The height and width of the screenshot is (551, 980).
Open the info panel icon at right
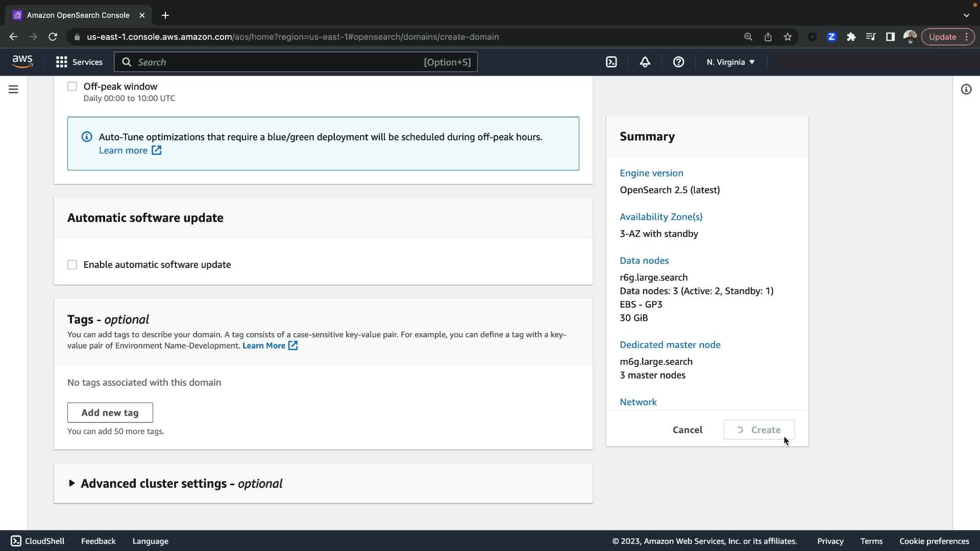click(x=966, y=89)
